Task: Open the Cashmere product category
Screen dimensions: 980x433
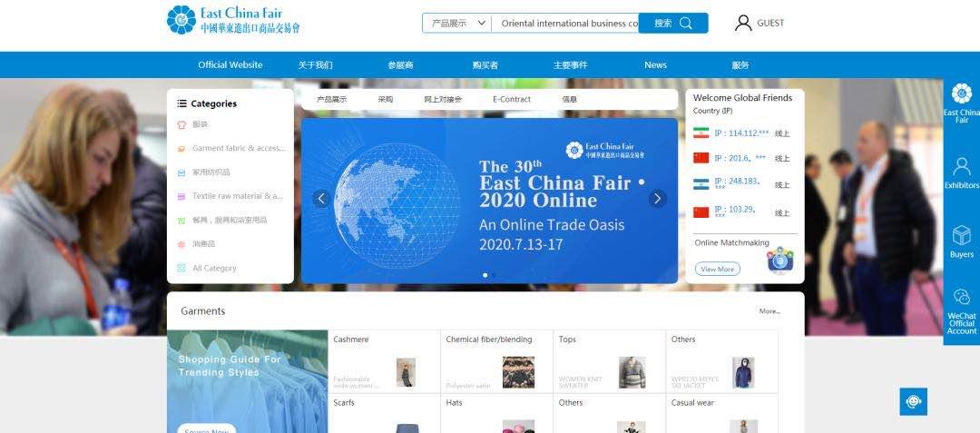Action: [x=350, y=340]
